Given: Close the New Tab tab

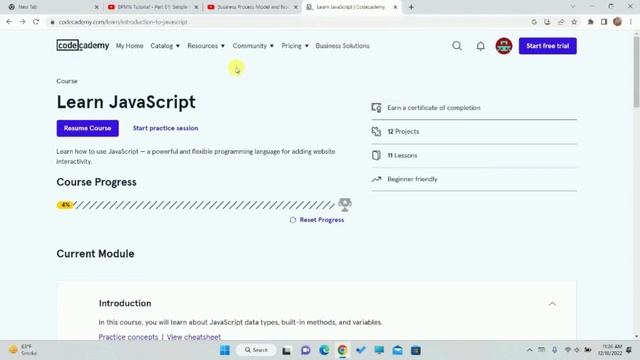Looking at the screenshot, I should pos(96,7).
